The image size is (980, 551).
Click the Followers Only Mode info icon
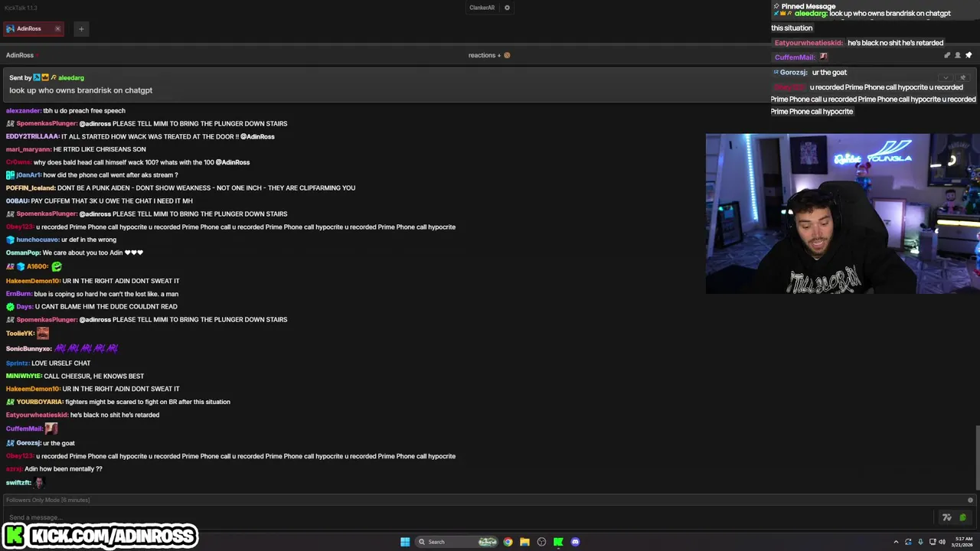[970, 500]
